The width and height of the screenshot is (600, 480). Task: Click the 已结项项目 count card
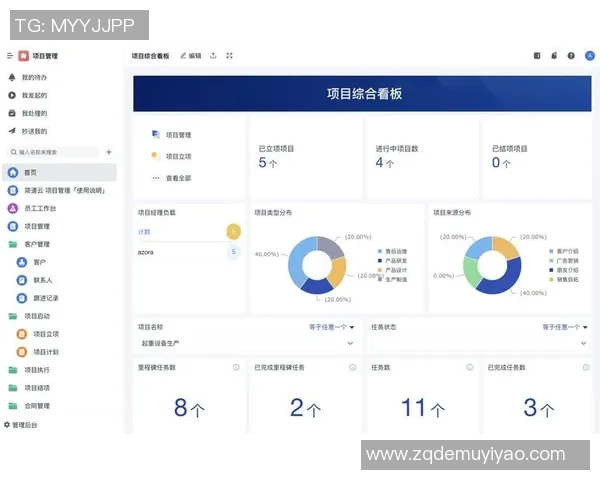tap(538, 158)
